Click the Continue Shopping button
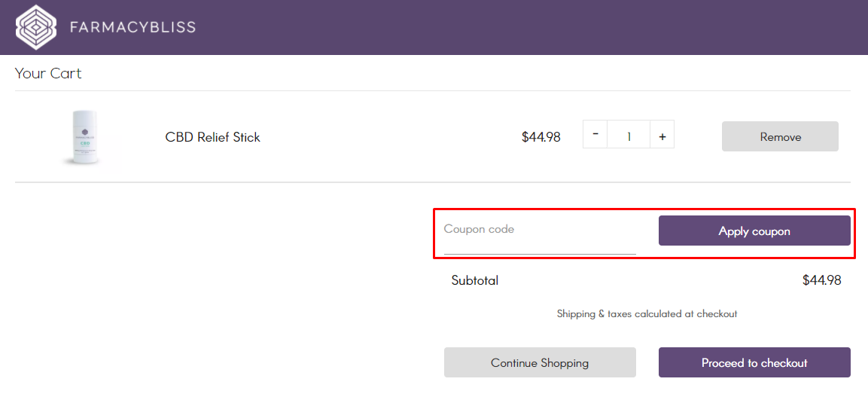This screenshot has width=868, height=394. click(540, 362)
